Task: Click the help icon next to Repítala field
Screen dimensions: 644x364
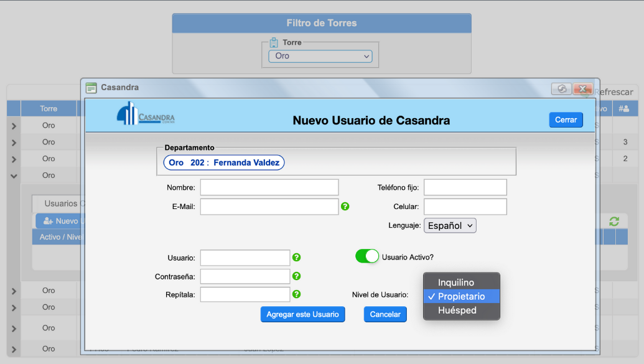Action: click(x=297, y=294)
